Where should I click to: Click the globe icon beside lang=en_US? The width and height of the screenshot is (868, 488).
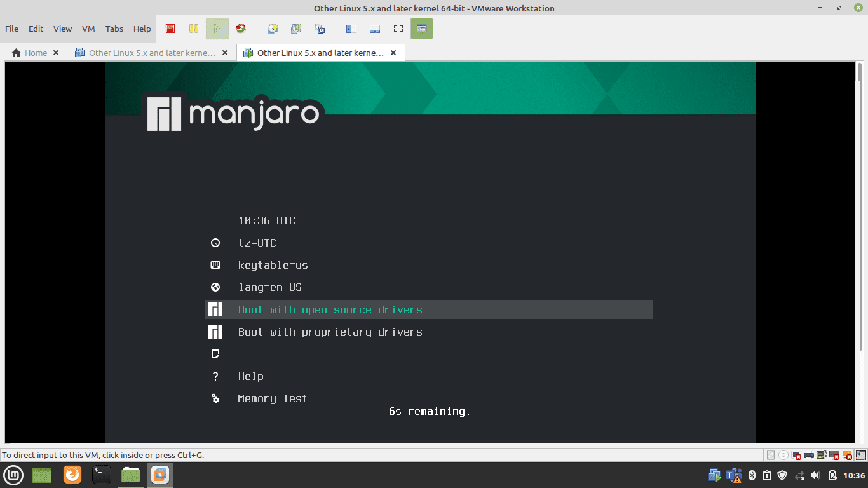[x=215, y=287]
